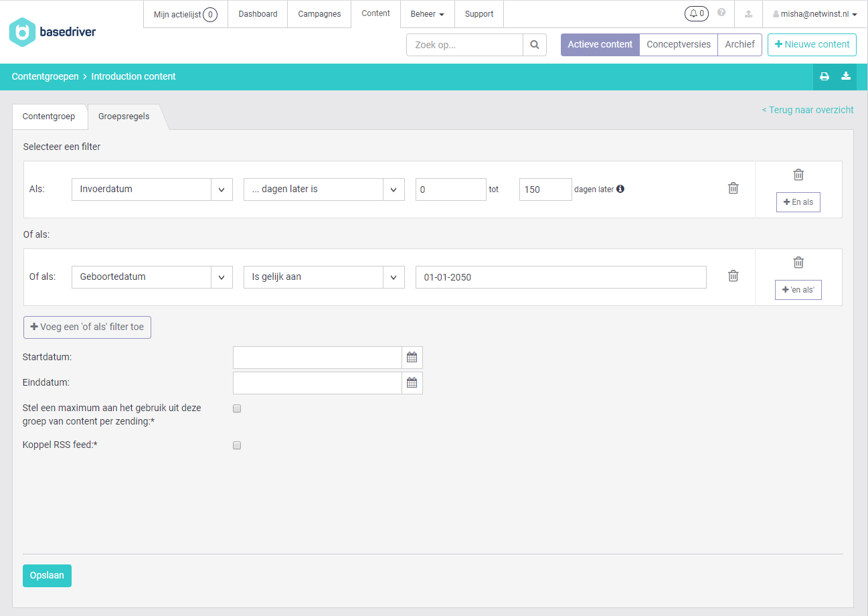Show Conceptversies
This screenshot has height=616, width=868.
pos(679,45)
